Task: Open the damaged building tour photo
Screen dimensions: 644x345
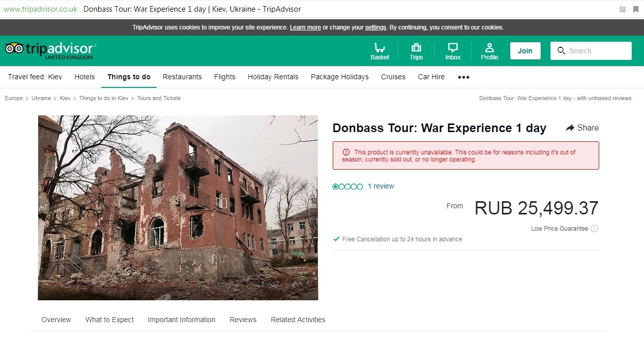Action: 178,207
